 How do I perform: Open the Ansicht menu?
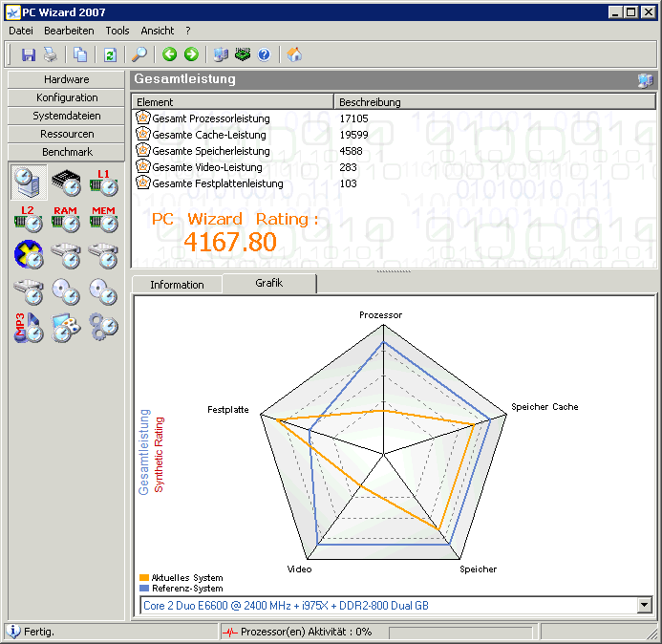point(157,31)
